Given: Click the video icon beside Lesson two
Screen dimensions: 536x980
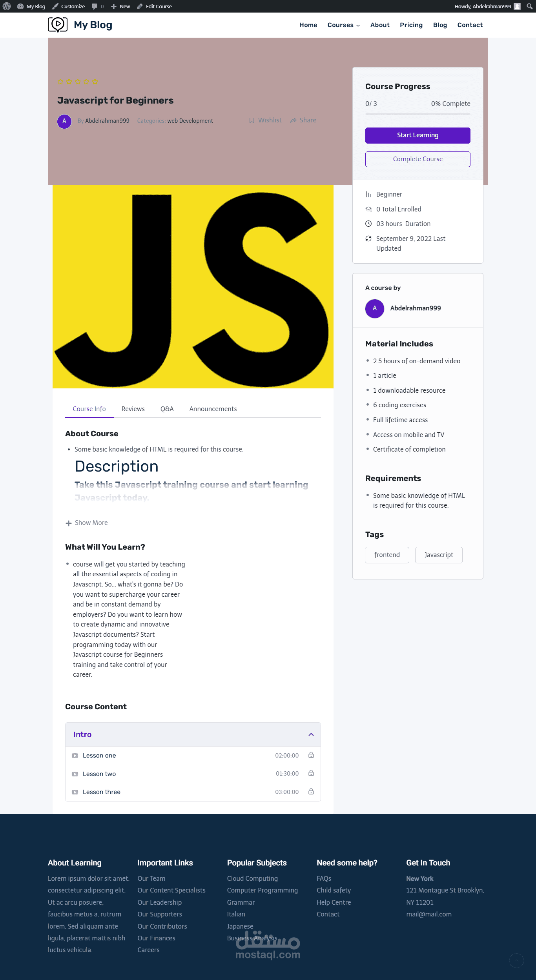Looking at the screenshot, I should 75,774.
